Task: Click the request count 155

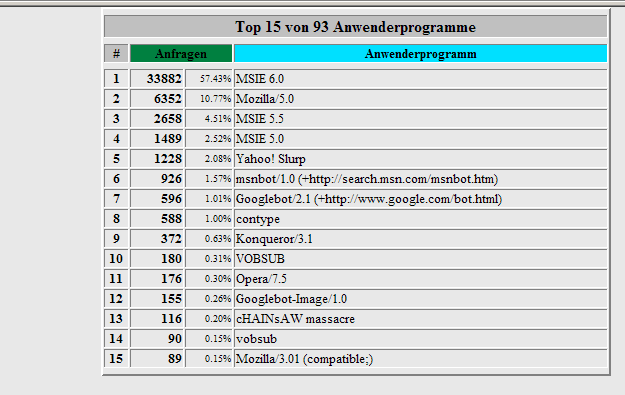Action: (x=171, y=299)
